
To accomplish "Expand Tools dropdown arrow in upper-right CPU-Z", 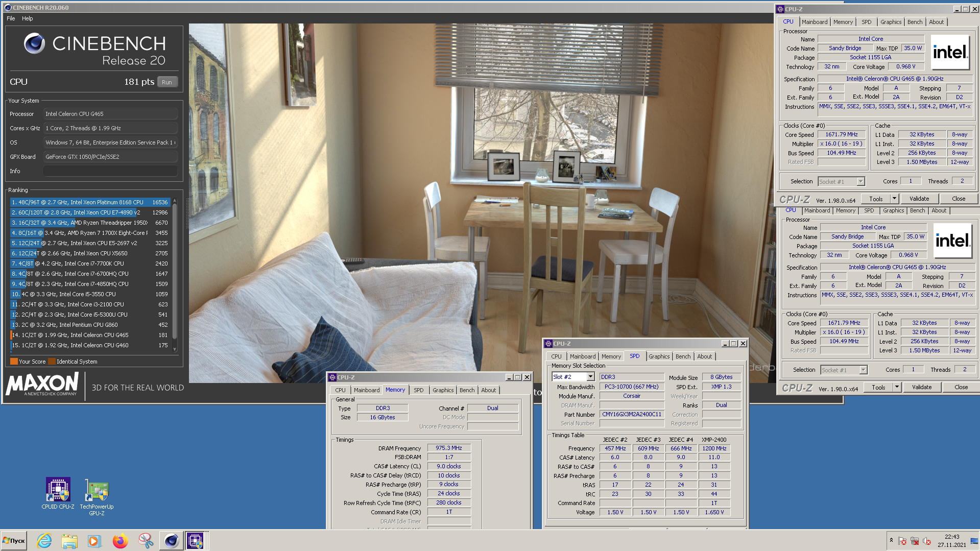I will coord(894,199).
